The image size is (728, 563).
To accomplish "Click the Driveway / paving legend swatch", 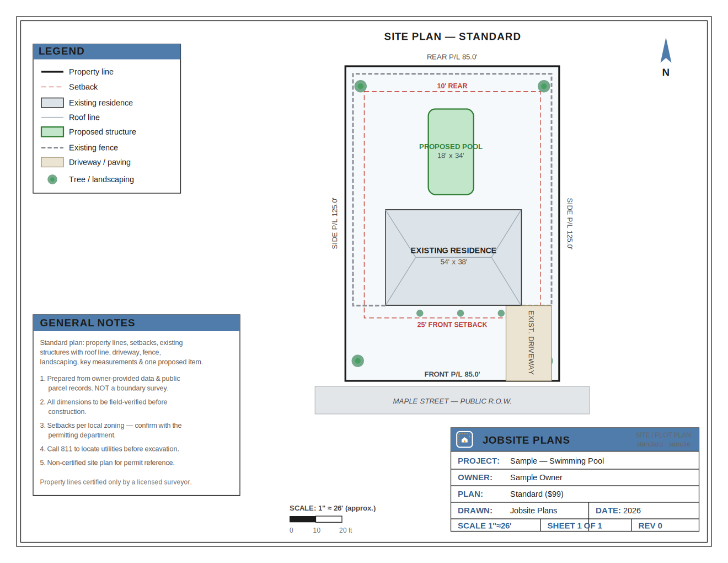I will click(52, 162).
